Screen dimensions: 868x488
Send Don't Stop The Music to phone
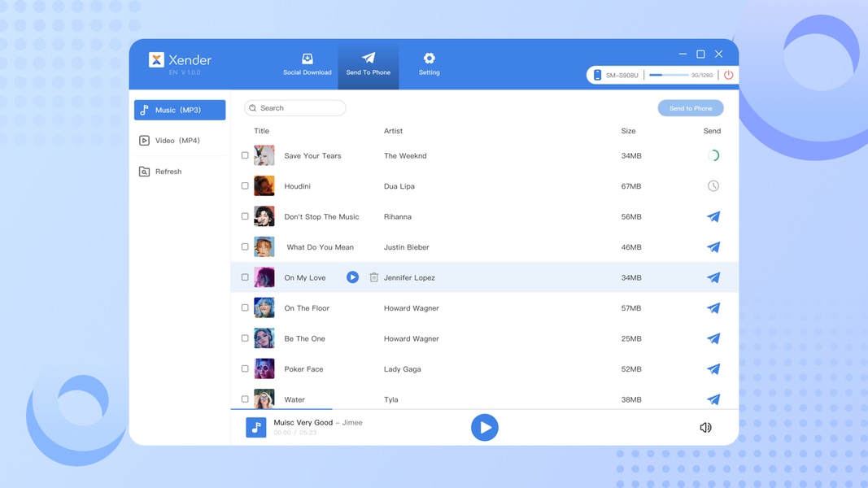(x=713, y=216)
